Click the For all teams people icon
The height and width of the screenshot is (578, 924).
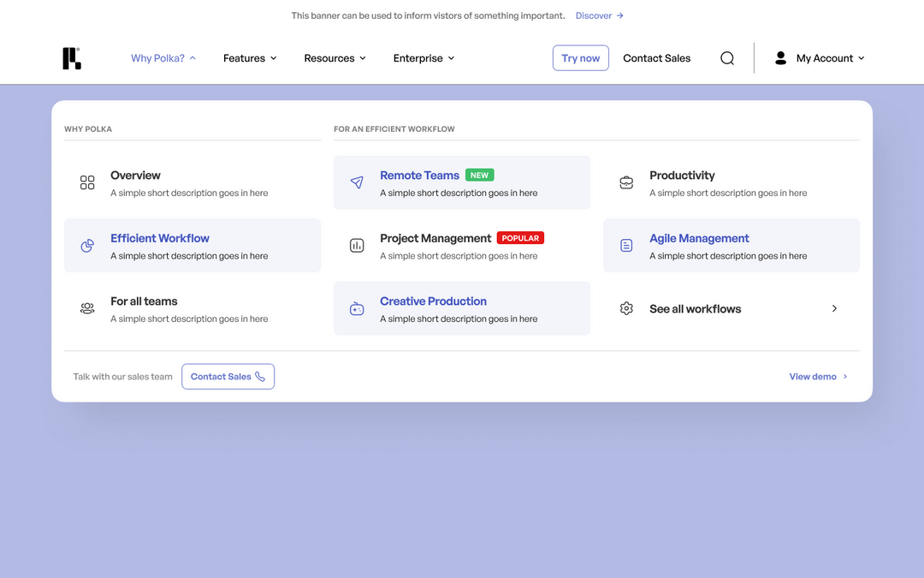86,308
